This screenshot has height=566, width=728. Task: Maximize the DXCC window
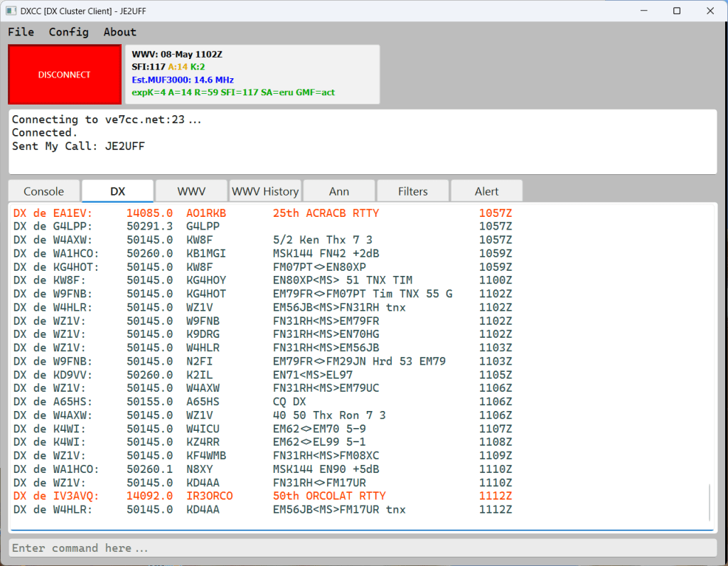(677, 11)
